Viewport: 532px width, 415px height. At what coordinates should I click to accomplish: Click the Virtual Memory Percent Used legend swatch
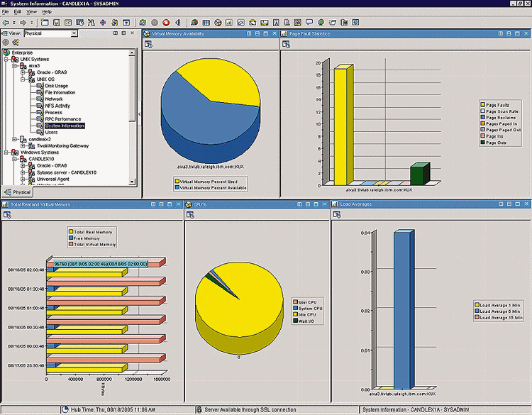[177, 182]
